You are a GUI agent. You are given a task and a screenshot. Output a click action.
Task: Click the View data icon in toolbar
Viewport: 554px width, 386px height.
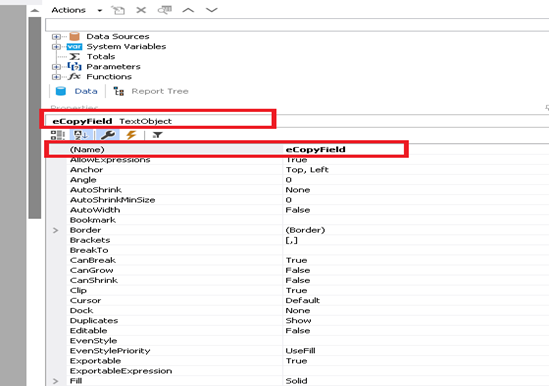point(165,10)
